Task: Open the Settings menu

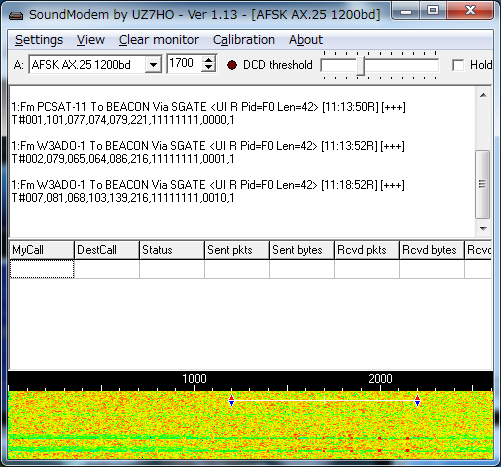Action: point(39,40)
